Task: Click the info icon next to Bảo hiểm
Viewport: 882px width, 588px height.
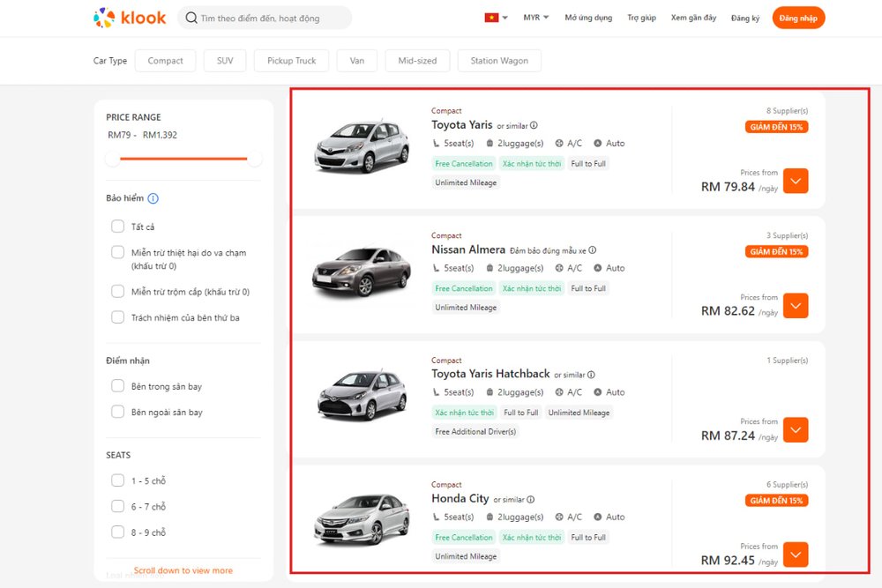Action: [153, 198]
